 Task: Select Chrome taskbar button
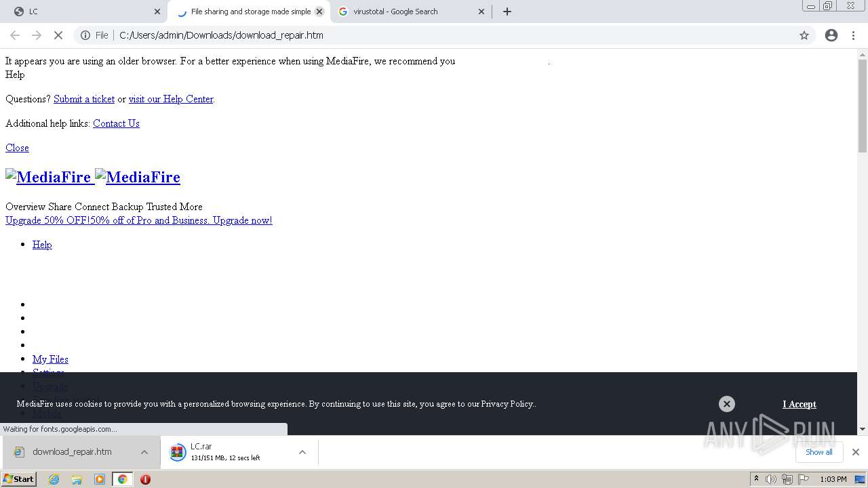tap(122, 479)
